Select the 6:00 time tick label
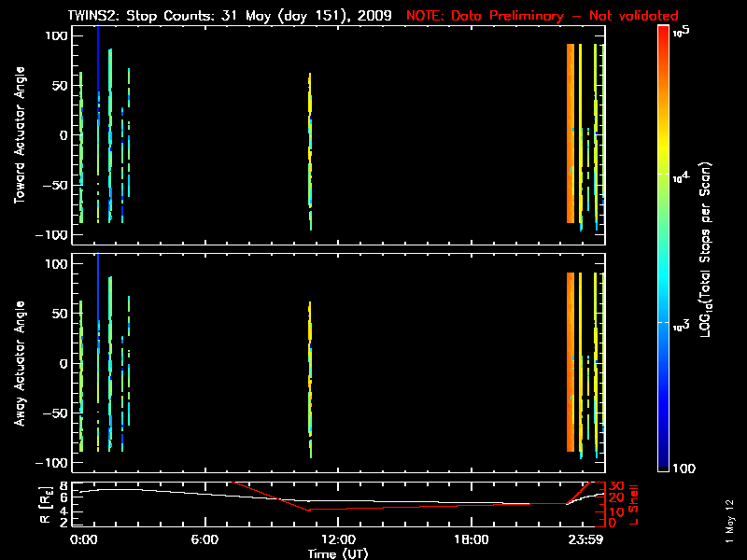The image size is (747, 560). (204, 539)
